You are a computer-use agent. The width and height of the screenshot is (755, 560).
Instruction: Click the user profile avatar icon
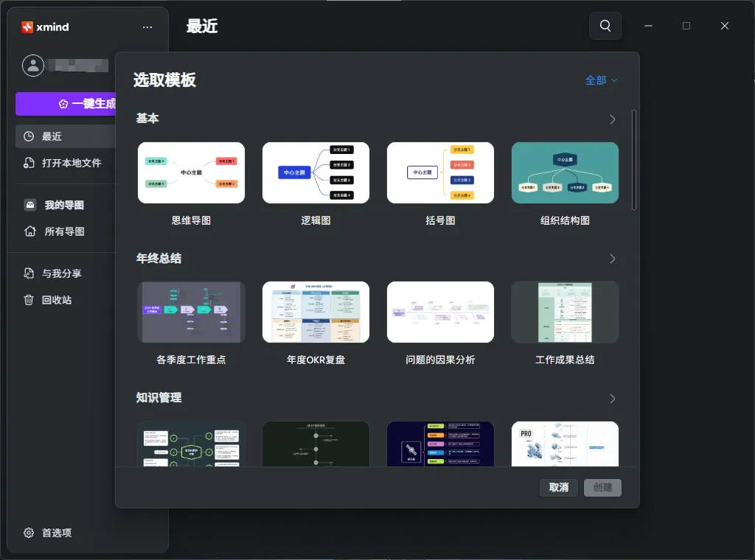tap(33, 66)
